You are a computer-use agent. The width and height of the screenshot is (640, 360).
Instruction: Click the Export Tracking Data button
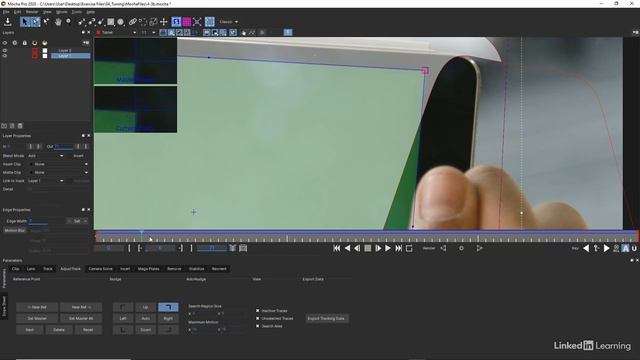327,318
